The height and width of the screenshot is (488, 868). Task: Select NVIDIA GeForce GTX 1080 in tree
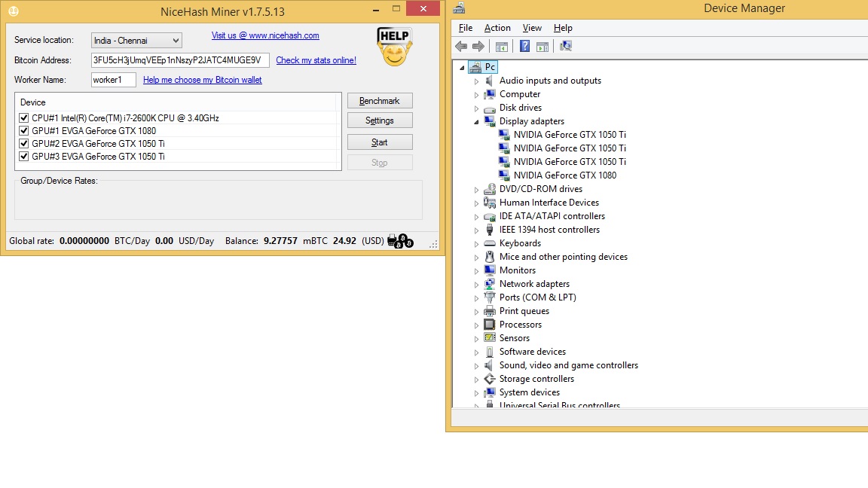[564, 175]
